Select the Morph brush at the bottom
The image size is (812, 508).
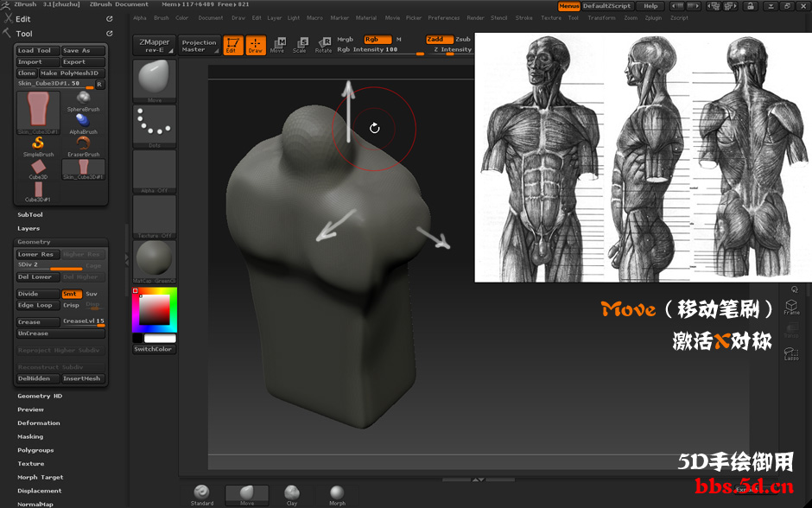pos(337,495)
